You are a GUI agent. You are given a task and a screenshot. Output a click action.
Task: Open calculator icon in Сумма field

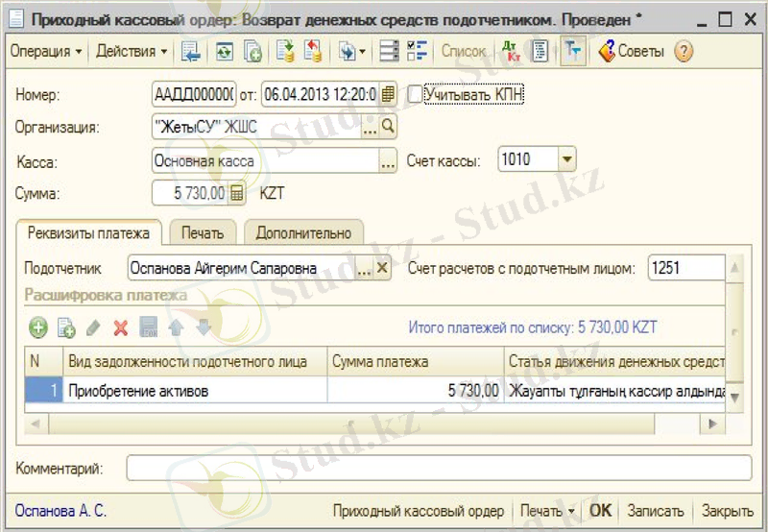tap(237, 193)
